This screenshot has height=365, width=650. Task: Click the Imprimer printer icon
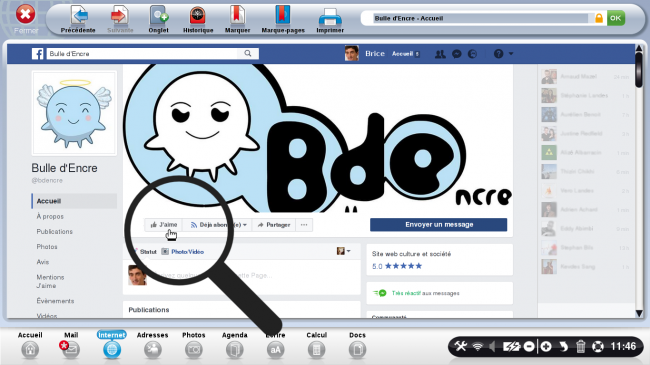pos(330,17)
